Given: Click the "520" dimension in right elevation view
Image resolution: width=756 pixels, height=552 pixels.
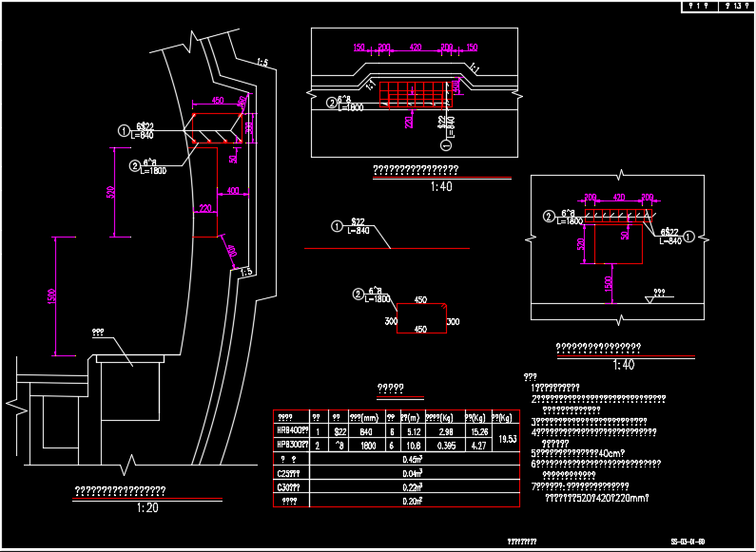Looking at the screenshot, I should coord(581,244).
